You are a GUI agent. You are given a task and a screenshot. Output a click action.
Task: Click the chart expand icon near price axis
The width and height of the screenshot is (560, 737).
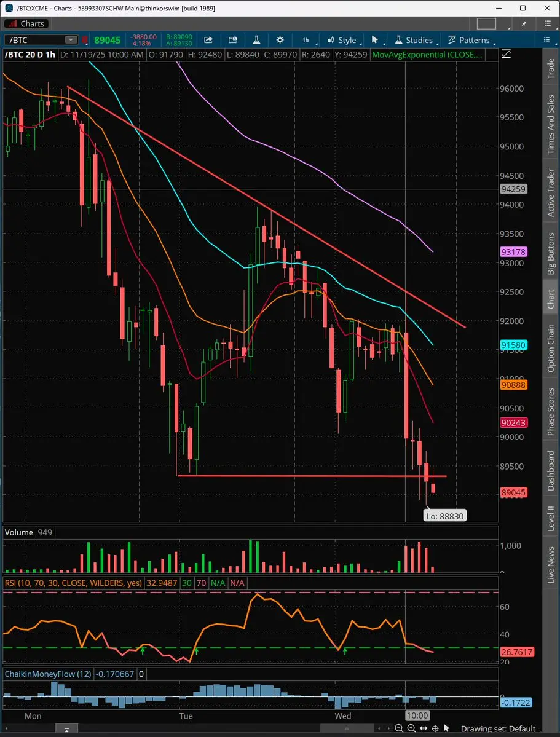(506, 54)
